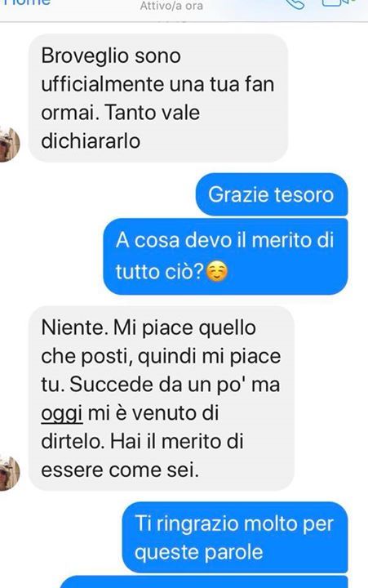Tap the 'Attivo/a ora' status text
This screenshot has width=368, height=588.
pos(171,6)
